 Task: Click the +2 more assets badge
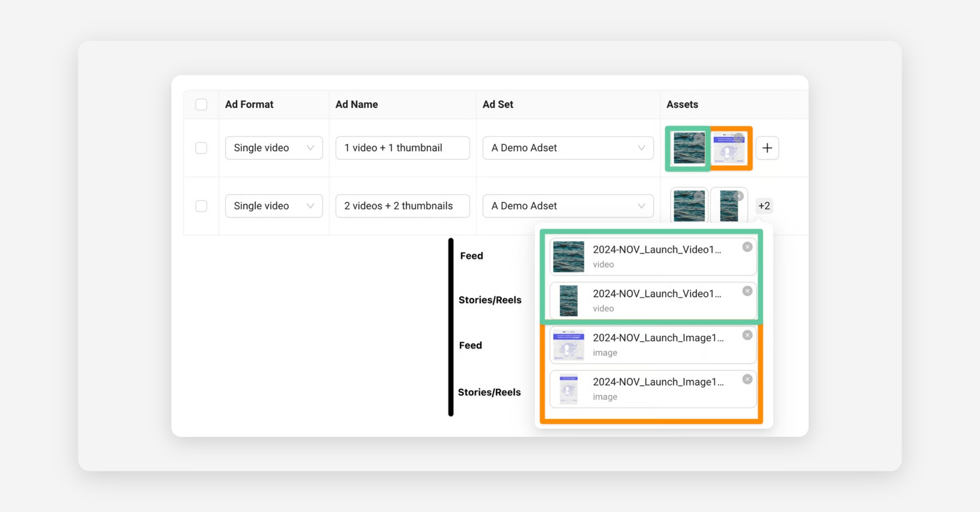click(764, 206)
